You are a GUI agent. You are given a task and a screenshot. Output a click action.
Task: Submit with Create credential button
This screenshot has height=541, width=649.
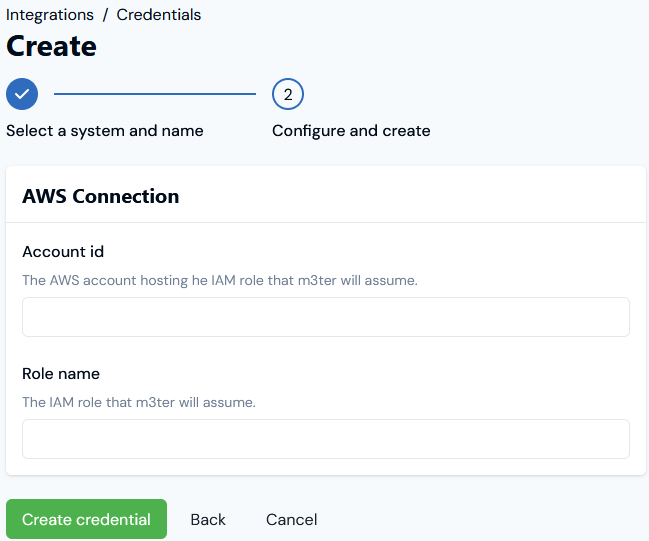click(x=86, y=519)
